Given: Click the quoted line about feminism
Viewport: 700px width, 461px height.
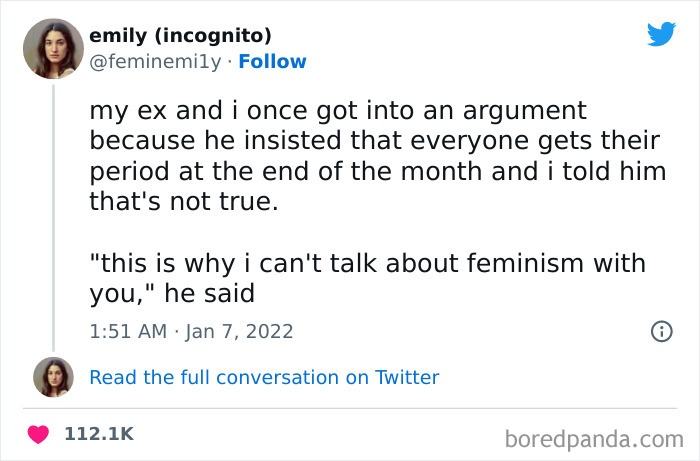Looking at the screenshot, I should (x=368, y=264).
